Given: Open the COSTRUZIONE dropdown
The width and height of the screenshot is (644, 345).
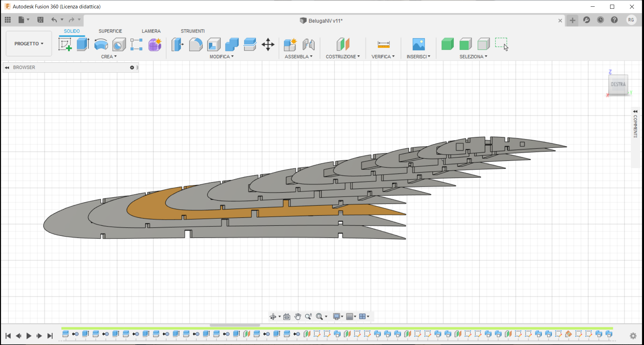Looking at the screenshot, I should pyautogui.click(x=342, y=57).
